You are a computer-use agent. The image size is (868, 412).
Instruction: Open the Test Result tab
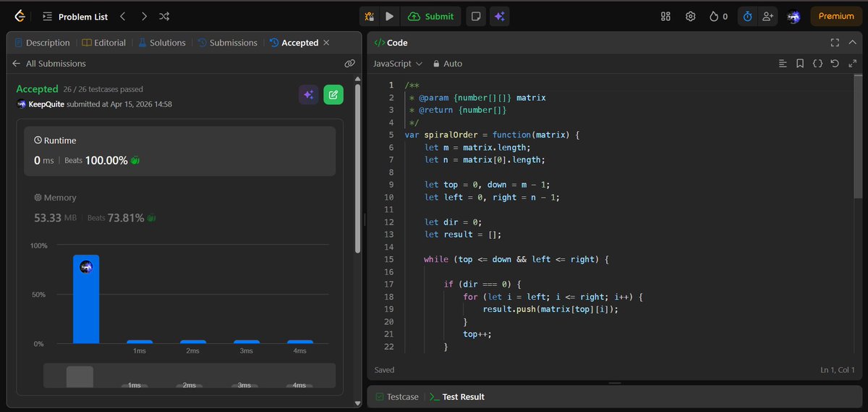point(458,397)
